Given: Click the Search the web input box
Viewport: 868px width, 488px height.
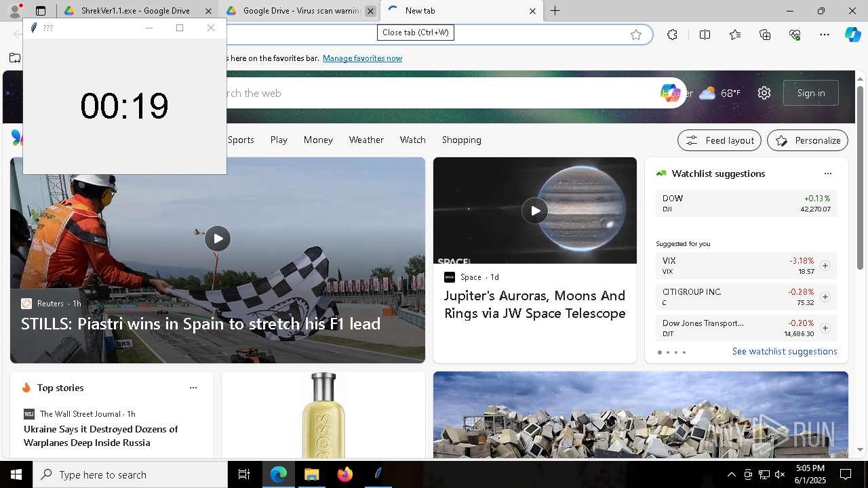Looking at the screenshot, I should (434, 93).
